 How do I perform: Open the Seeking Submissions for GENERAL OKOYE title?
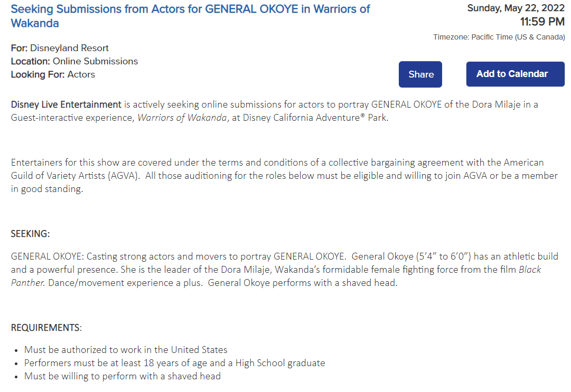tap(190, 16)
